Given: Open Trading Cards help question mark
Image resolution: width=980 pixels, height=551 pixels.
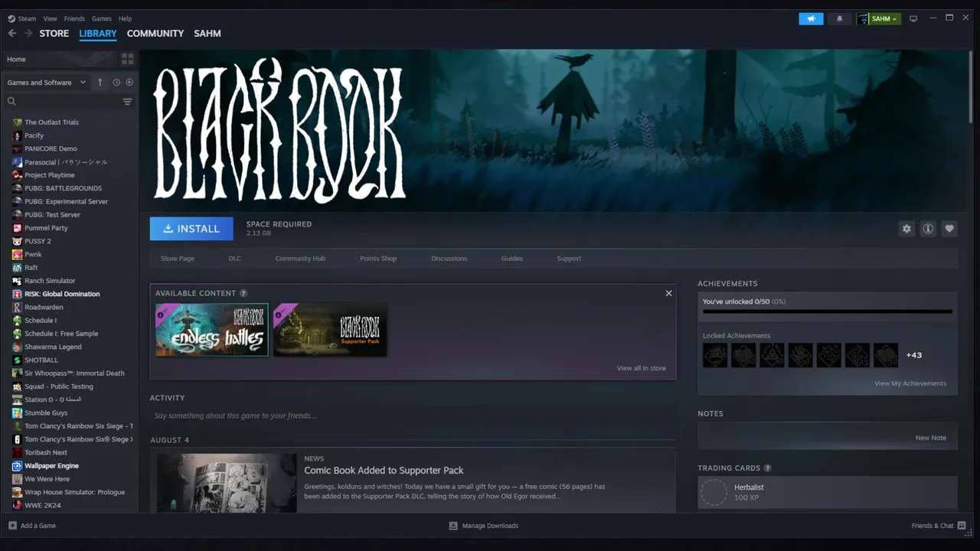Looking at the screenshot, I should 767,468.
